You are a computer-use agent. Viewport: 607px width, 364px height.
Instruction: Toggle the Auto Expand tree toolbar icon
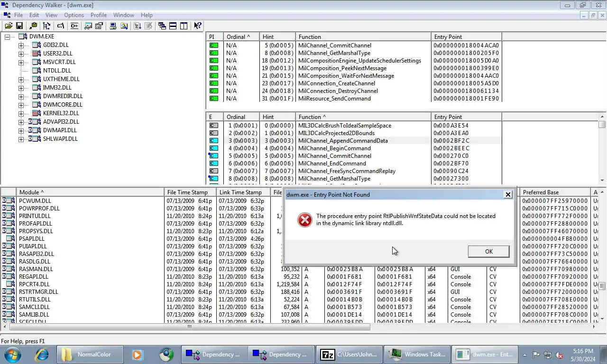point(46,26)
